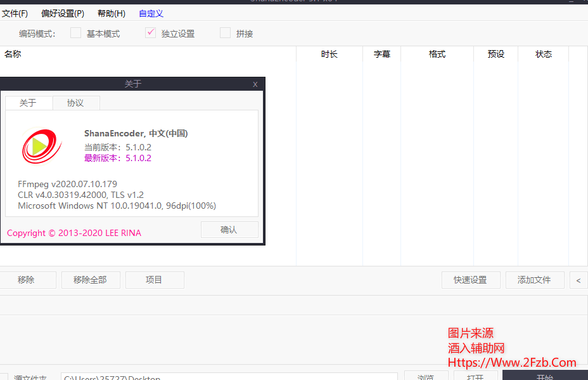Click the 最新版本 5.1.0.2 link
The height and width of the screenshot is (380, 588).
coord(118,158)
